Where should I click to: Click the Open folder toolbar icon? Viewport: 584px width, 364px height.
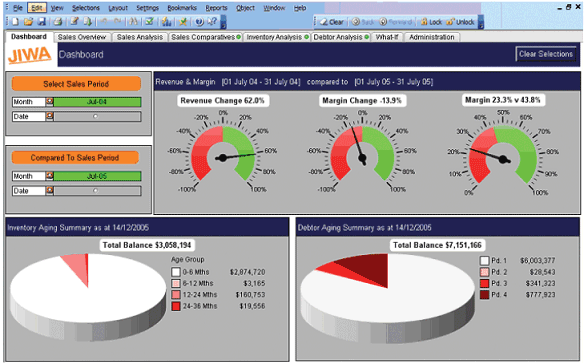pyautogui.click(x=28, y=22)
